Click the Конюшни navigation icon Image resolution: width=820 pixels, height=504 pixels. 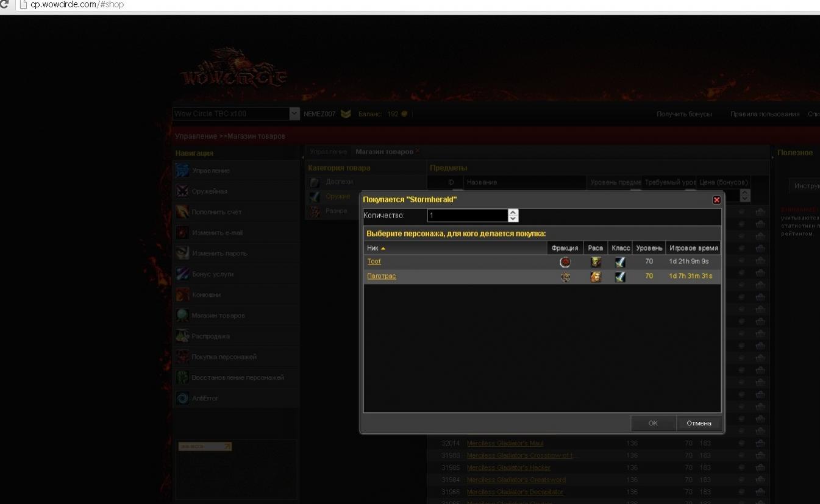tap(182, 295)
